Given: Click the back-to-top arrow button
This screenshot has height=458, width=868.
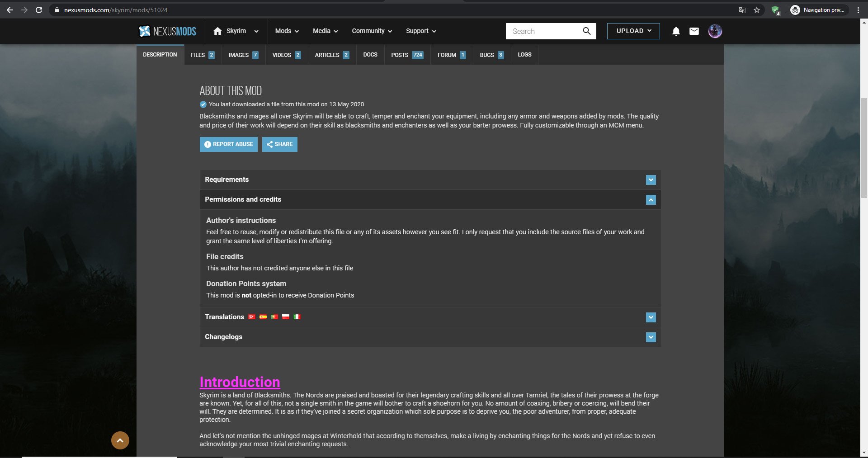Looking at the screenshot, I should coord(120,440).
